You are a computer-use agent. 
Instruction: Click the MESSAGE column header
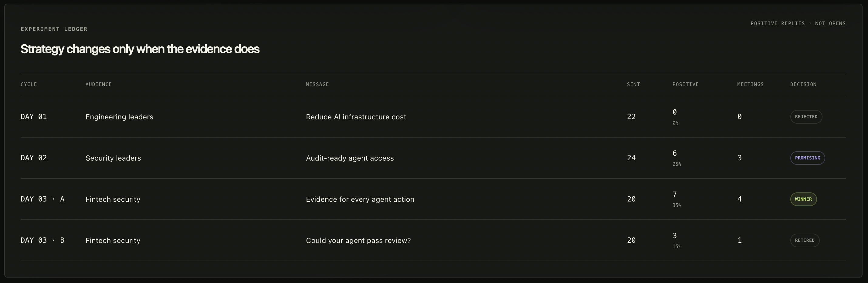[x=317, y=85]
